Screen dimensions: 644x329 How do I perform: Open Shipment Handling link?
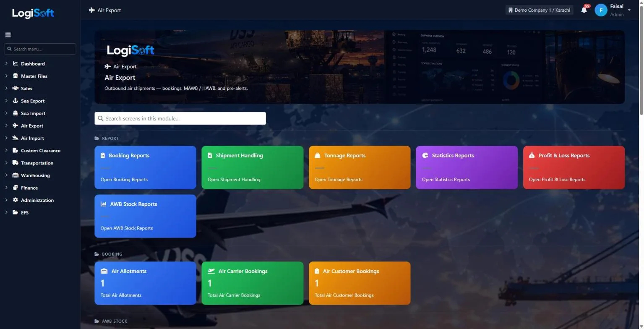(x=234, y=180)
